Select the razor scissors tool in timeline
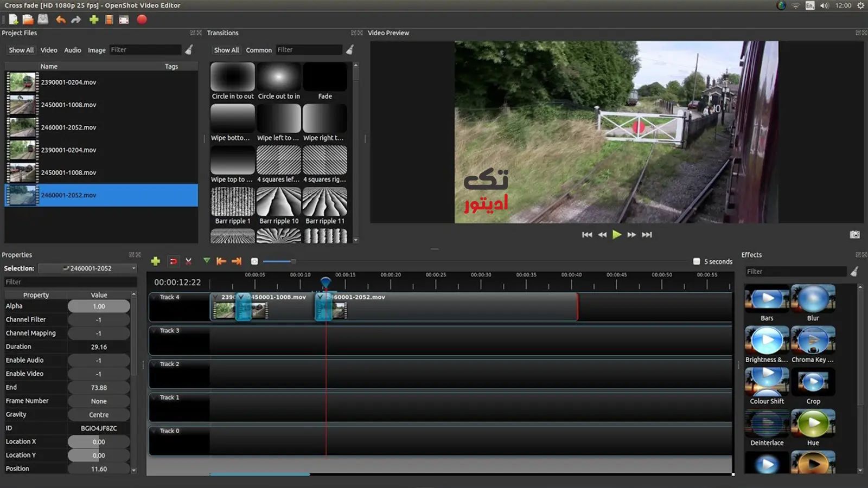The width and height of the screenshot is (868, 488). coord(188,261)
